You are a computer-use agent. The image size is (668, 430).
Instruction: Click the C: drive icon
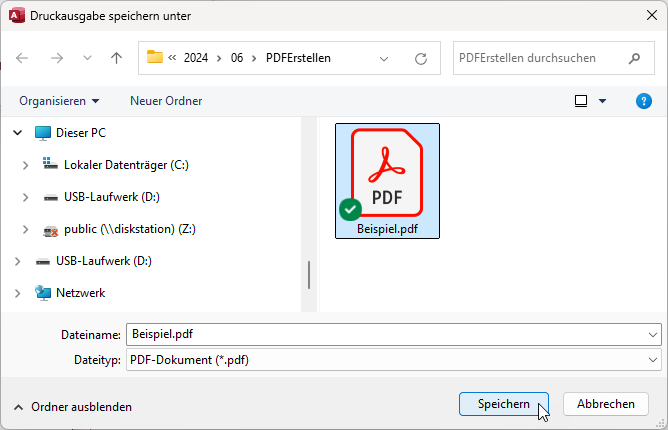coord(50,164)
